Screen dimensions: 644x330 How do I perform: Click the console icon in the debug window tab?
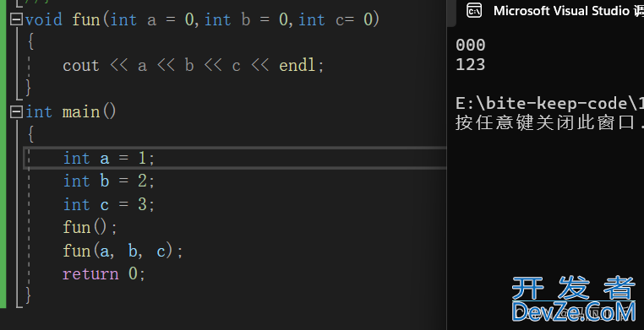tap(474, 11)
